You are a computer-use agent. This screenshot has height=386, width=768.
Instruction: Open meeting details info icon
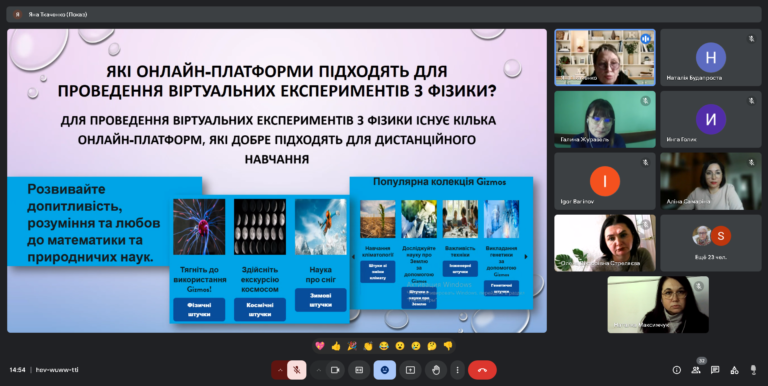677,370
